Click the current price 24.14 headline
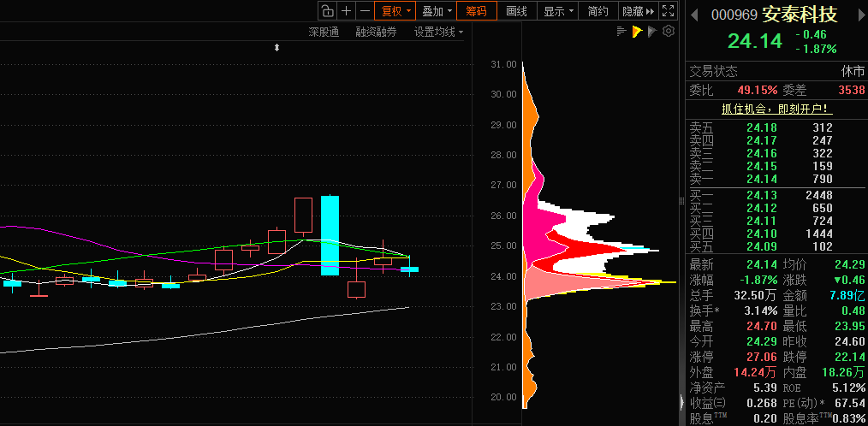 755,41
